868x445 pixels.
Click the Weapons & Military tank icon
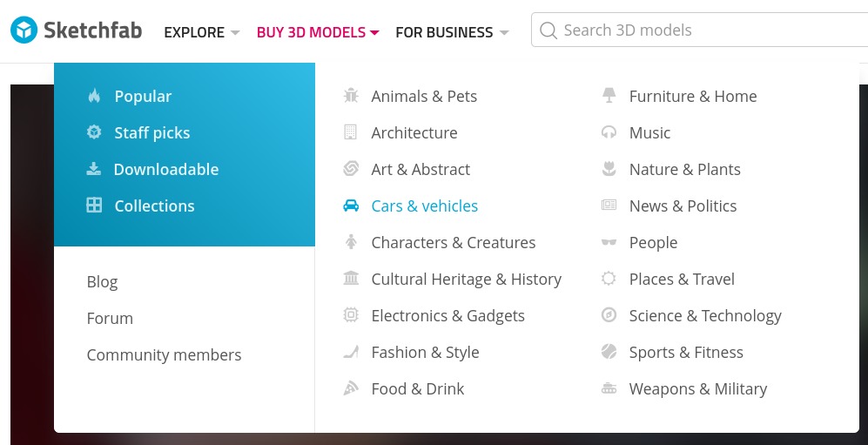(x=609, y=388)
